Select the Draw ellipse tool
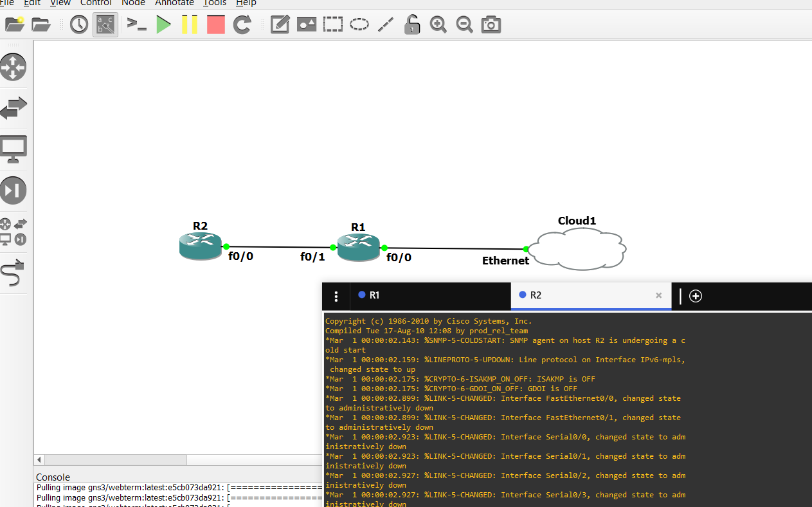The height and width of the screenshot is (507, 812). click(359, 24)
